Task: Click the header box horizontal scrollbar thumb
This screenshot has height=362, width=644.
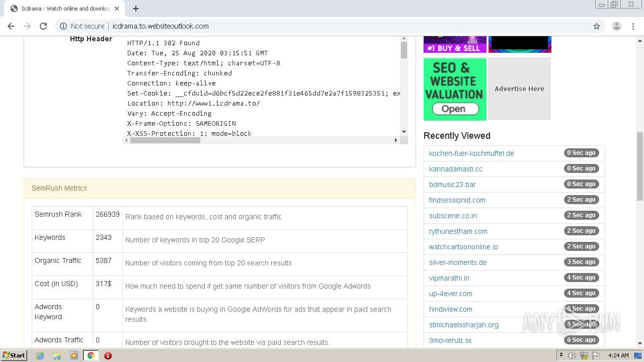Action: click(x=165, y=140)
